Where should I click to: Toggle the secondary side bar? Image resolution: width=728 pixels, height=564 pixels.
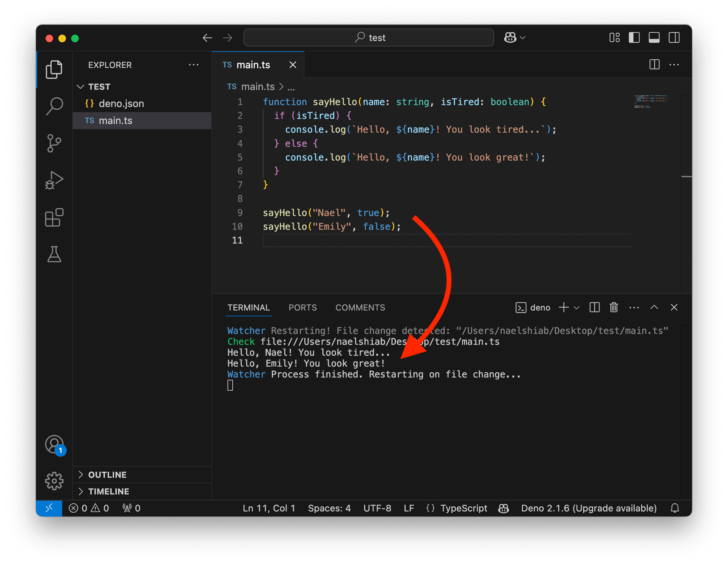coord(674,38)
